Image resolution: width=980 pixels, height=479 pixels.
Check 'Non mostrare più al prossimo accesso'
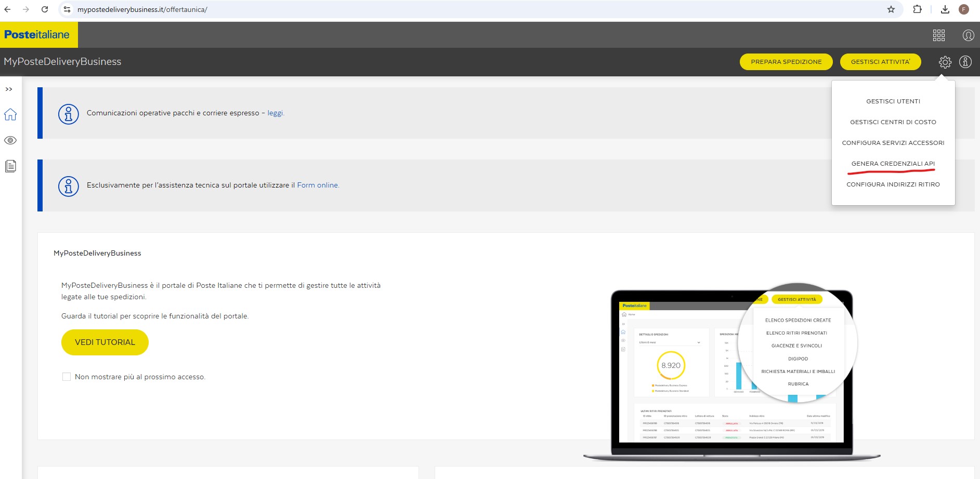point(67,377)
